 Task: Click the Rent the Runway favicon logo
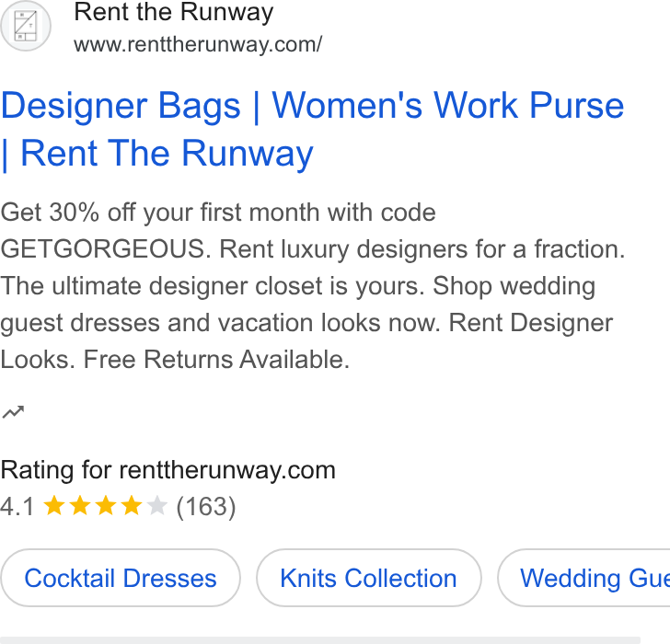(26, 26)
